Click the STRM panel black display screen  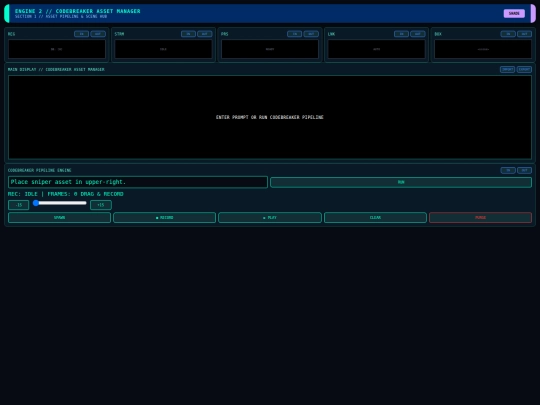tap(163, 49)
